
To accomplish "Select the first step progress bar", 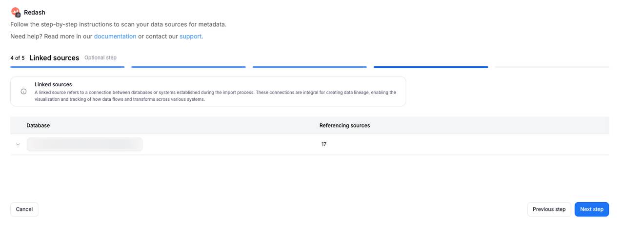I will pyautogui.click(x=67, y=67).
